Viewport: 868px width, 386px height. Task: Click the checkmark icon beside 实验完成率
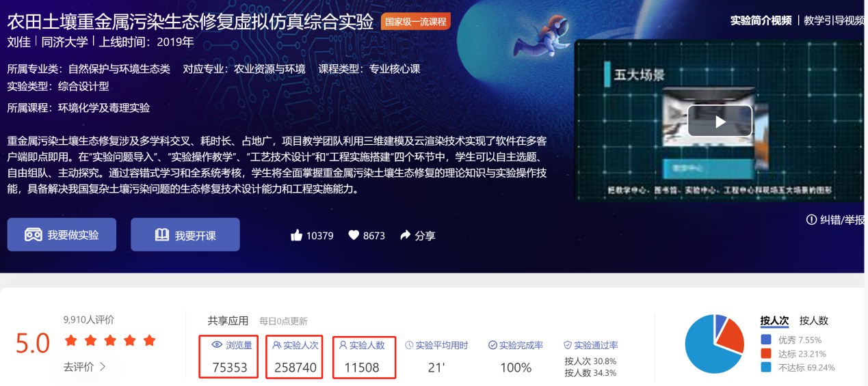492,346
